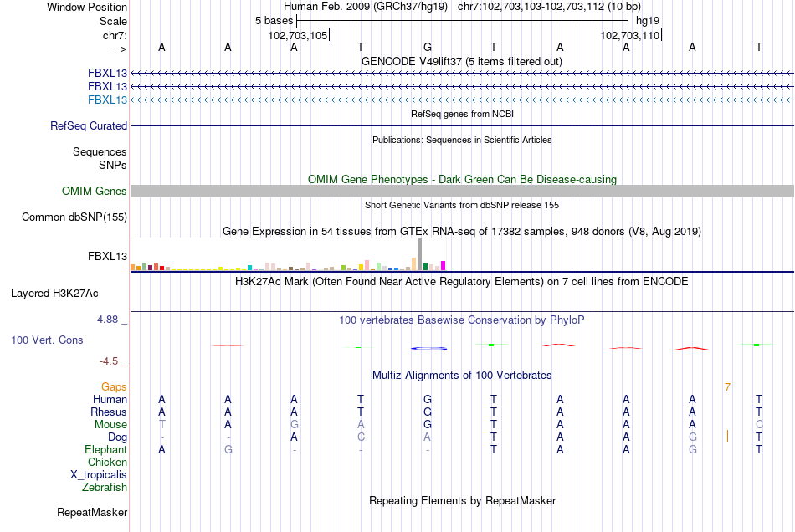795x532 pixels.
Task: Click the gray OMIM Genes item bar
Action: tap(463, 191)
